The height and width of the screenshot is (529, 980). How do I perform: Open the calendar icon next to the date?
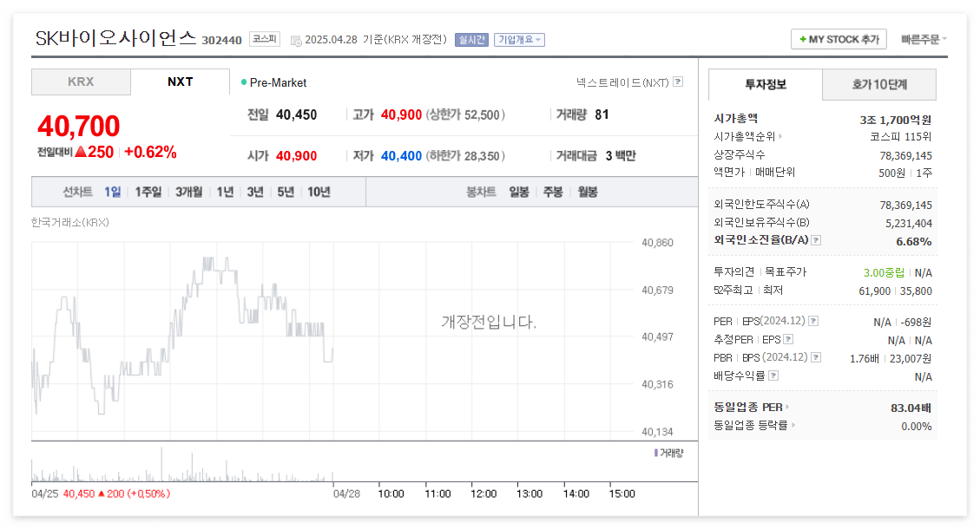coord(295,39)
